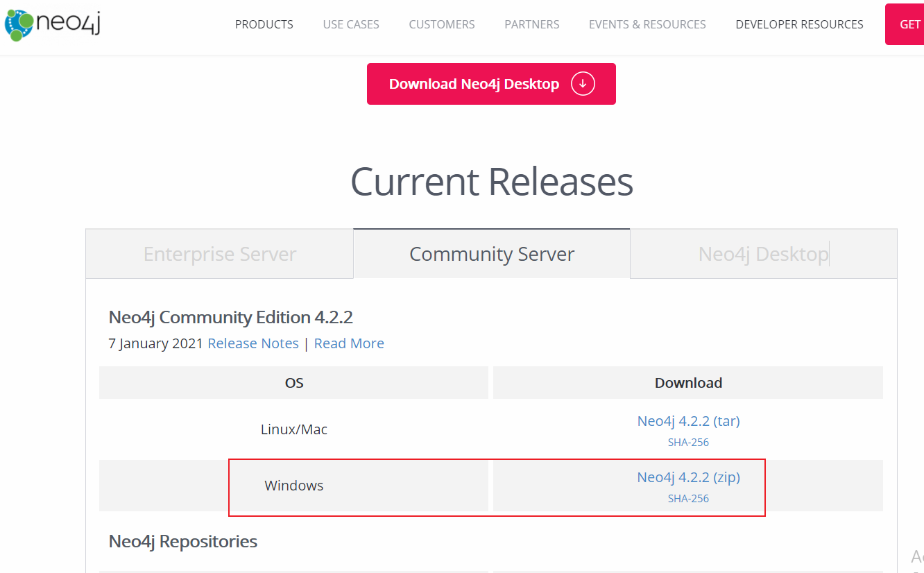Open the Products menu
Viewport: 924px width, 573px height.
tap(264, 24)
